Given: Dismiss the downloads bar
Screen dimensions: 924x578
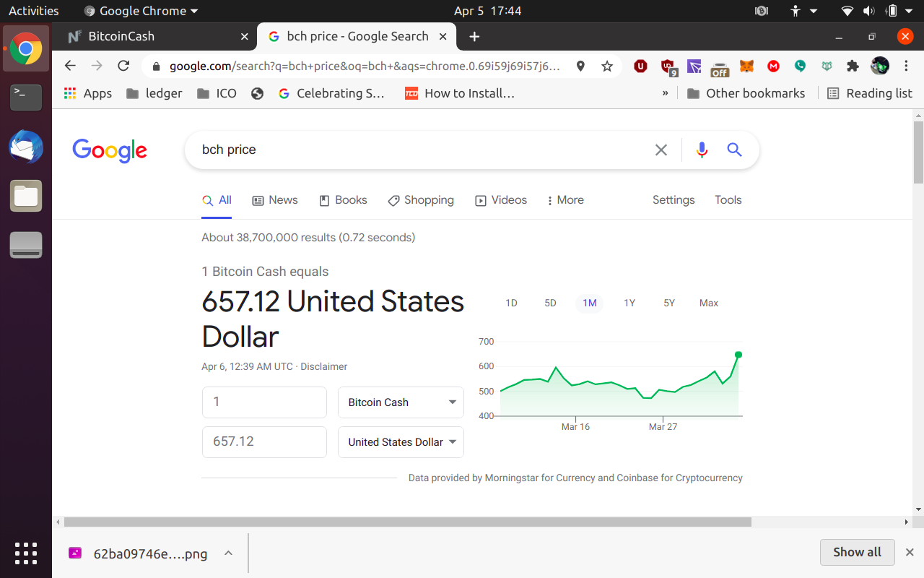Looking at the screenshot, I should [910, 553].
